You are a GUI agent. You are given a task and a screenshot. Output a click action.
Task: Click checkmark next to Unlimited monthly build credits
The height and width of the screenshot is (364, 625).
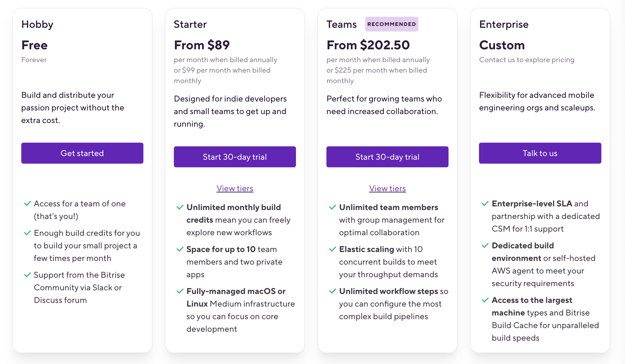[180, 207]
